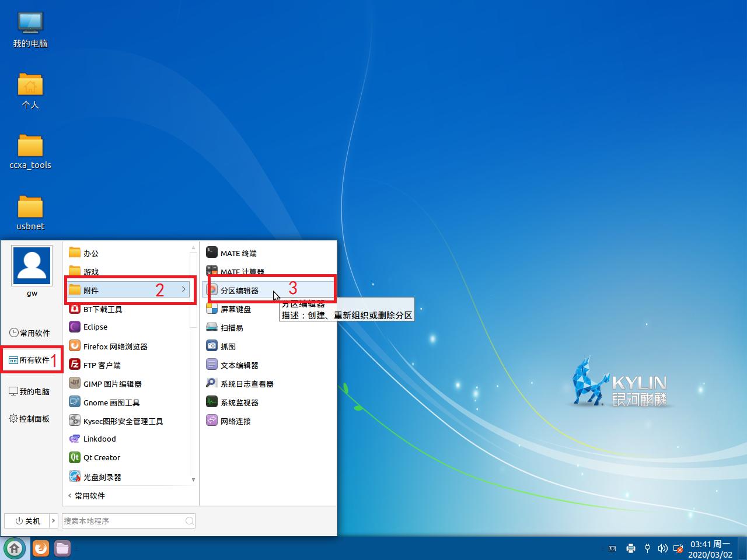The image size is (747, 560).
Task: Click the disconnected network tray icon
Action: 678,548
